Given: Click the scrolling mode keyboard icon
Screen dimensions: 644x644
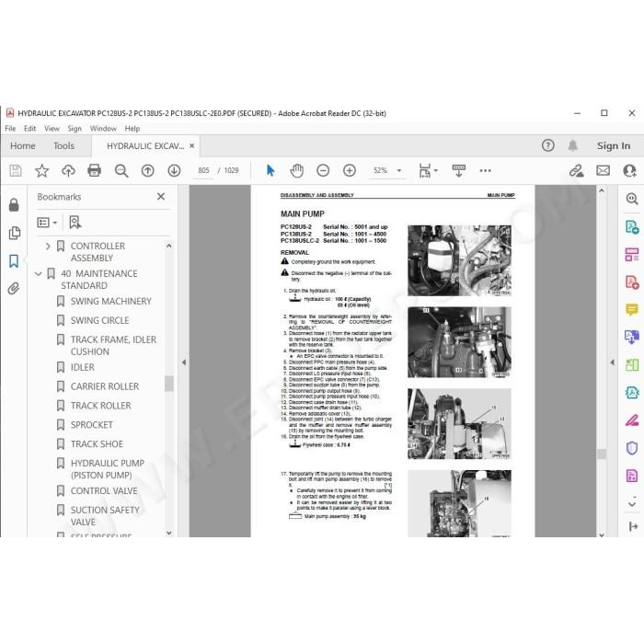Looking at the screenshot, I should pos(459,170).
